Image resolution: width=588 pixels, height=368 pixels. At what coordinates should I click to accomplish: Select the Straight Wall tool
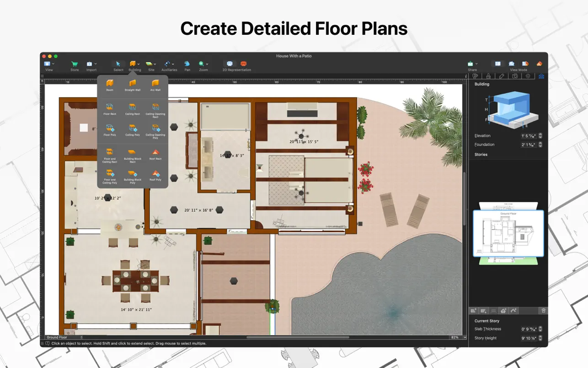pos(133,84)
